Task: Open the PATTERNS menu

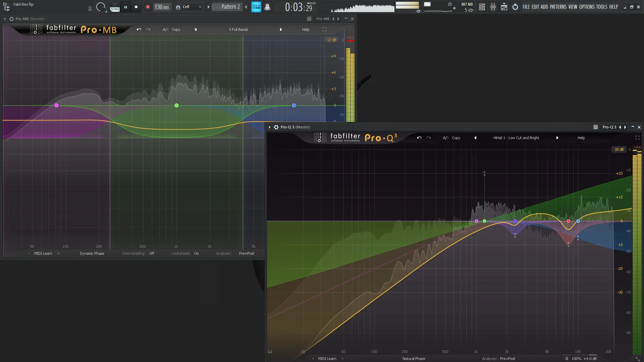Action: click(x=558, y=7)
